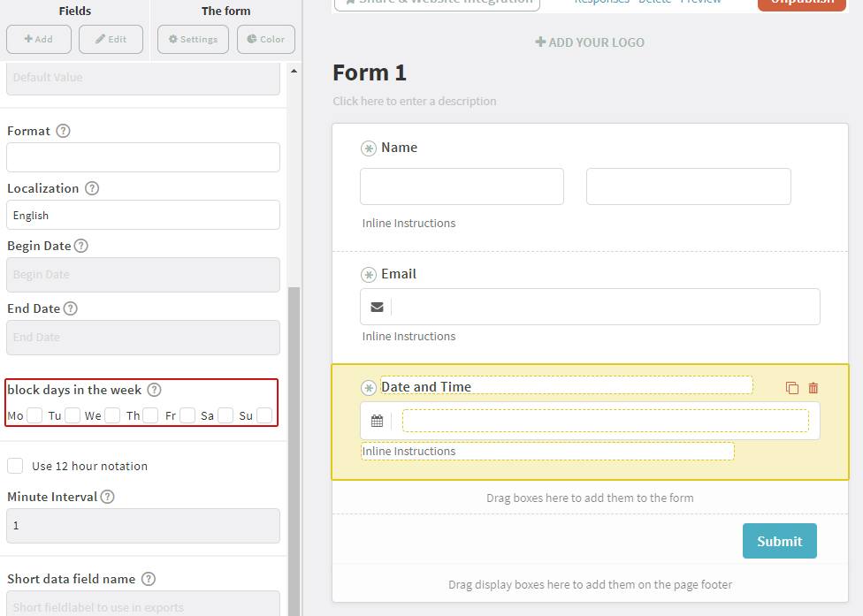Show help for block days in the week
Viewport: 863px width, 616px height.
point(154,390)
